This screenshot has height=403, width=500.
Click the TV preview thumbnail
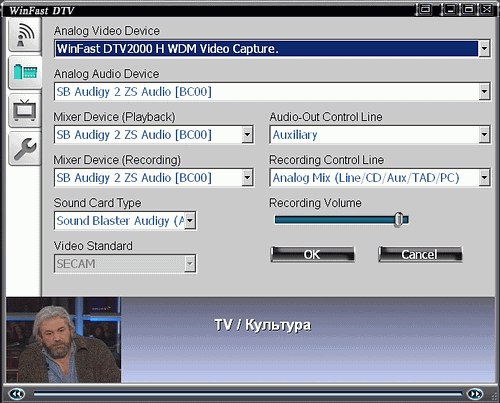[x=63, y=340]
